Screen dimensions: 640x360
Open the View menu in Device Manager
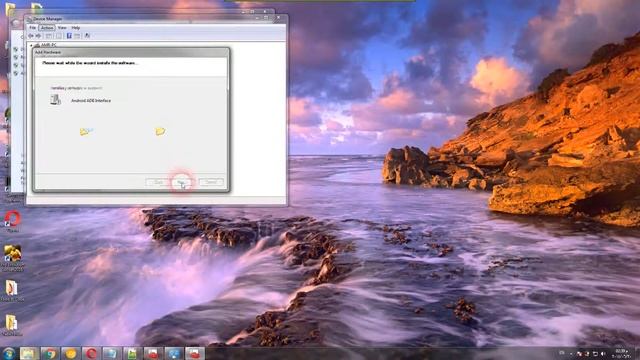[x=62, y=28]
